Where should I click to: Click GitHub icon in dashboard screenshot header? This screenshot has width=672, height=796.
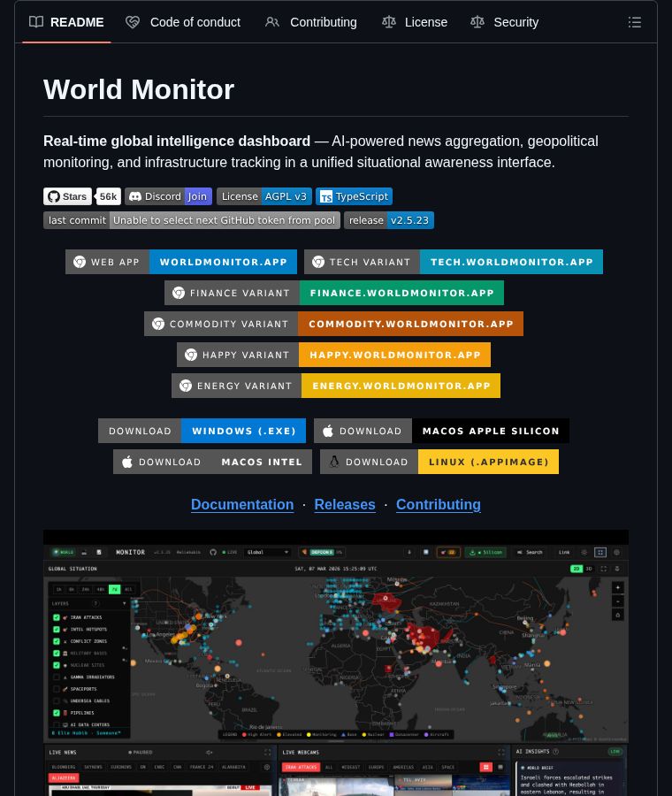pos(213,552)
